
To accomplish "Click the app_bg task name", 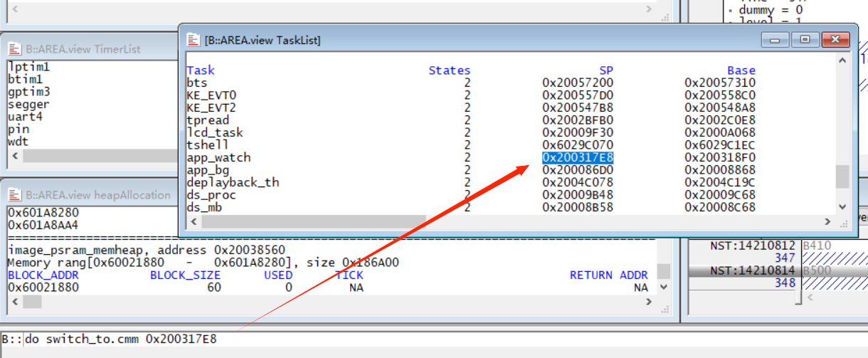I will click(x=208, y=170).
